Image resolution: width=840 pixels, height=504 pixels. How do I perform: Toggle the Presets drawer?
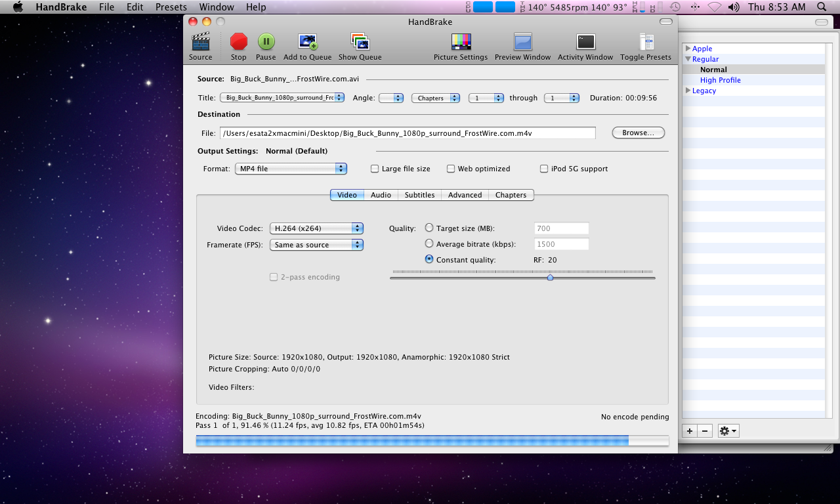pyautogui.click(x=646, y=43)
